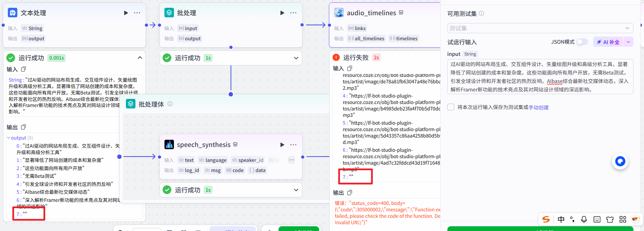Viewport: 644px width, 231px height.
Task: Copy the audio_timelines error output
Action: point(350,192)
